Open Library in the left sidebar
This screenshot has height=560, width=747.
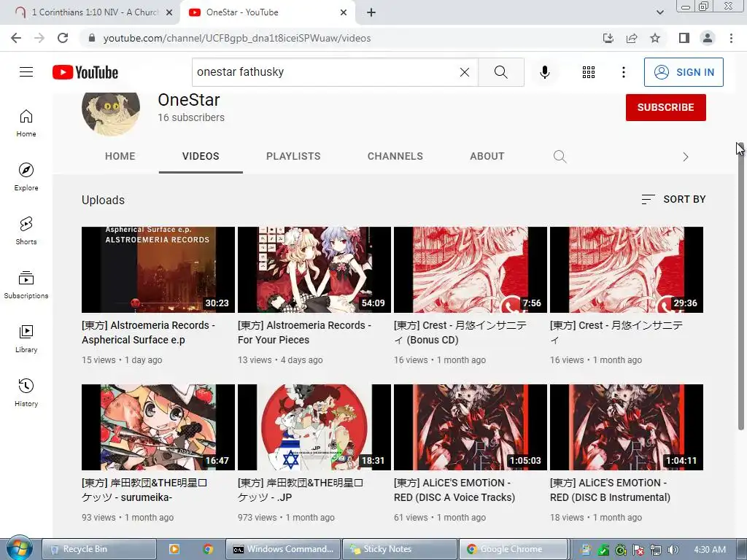pyautogui.click(x=26, y=338)
